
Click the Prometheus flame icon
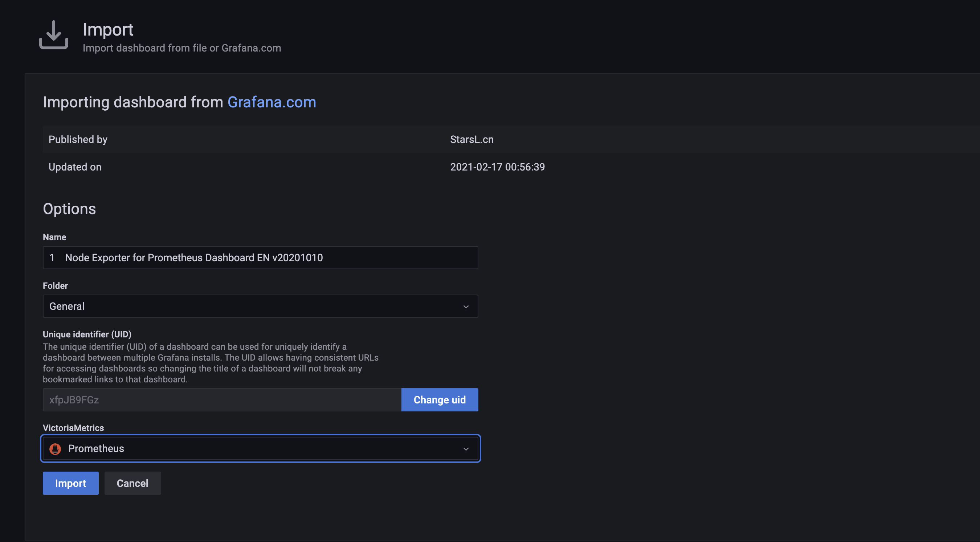pos(55,449)
